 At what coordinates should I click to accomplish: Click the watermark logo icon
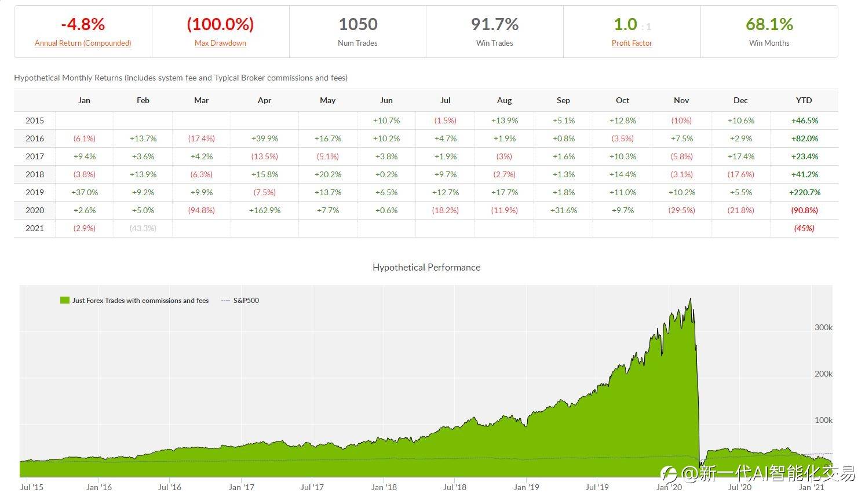[669, 474]
